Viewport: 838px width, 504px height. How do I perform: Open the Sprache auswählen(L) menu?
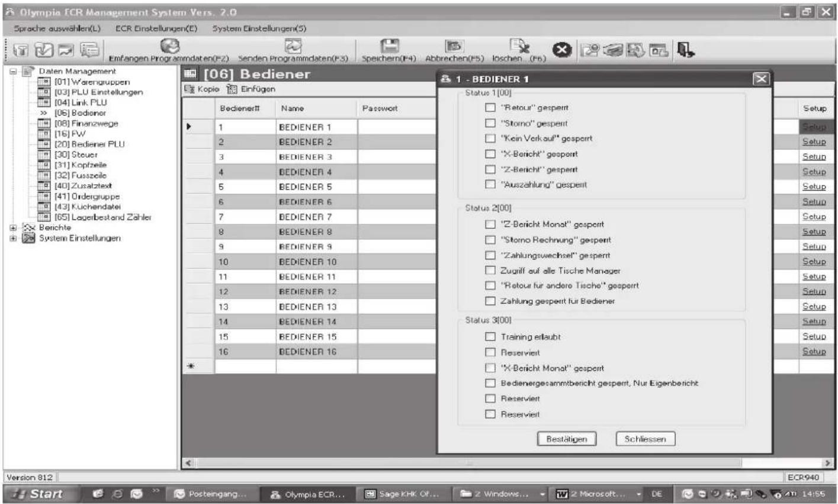point(57,28)
